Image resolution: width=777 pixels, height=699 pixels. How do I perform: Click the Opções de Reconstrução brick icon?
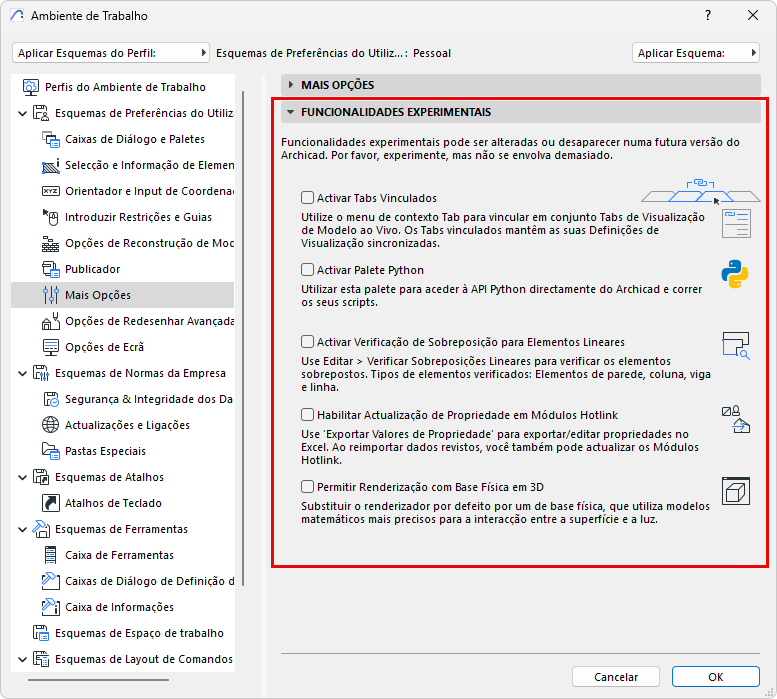coord(51,243)
